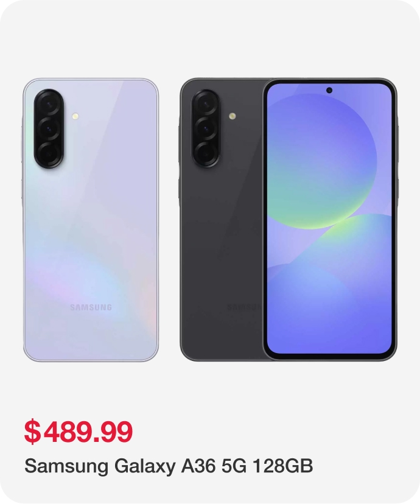Viewport: 420px width, 504px height.
Task: Click the large green-blue circle on wallpaper
Action: (321, 161)
